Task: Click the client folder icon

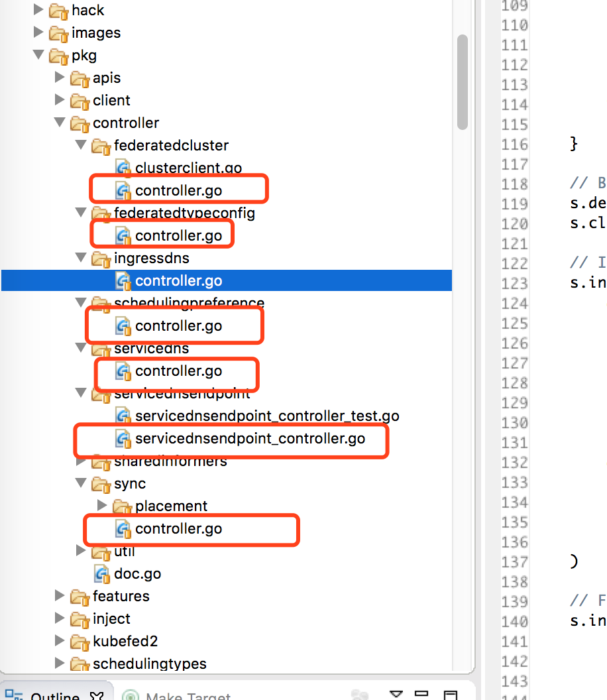Action: click(80, 101)
